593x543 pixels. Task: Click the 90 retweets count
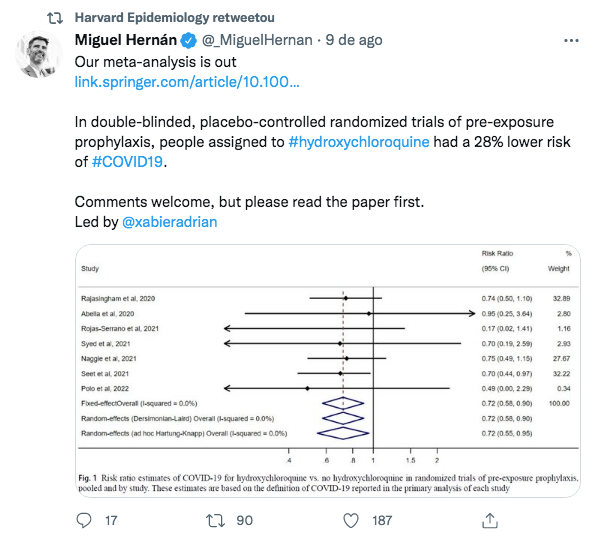pos(244,520)
